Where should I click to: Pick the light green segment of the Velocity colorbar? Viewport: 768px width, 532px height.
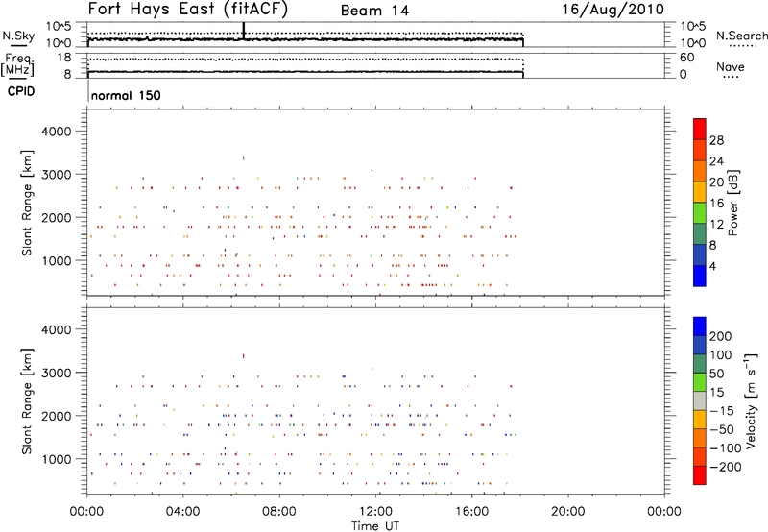[x=700, y=382]
